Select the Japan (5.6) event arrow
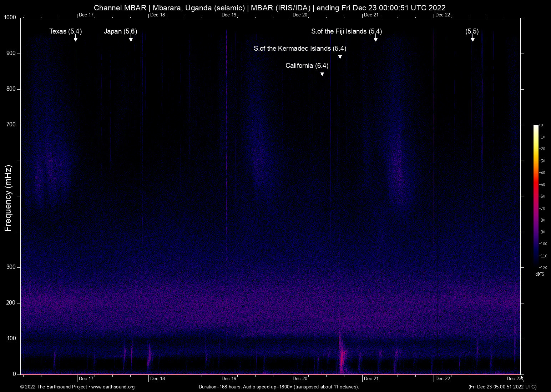Screen dimensions: 551x392 pos(131,40)
